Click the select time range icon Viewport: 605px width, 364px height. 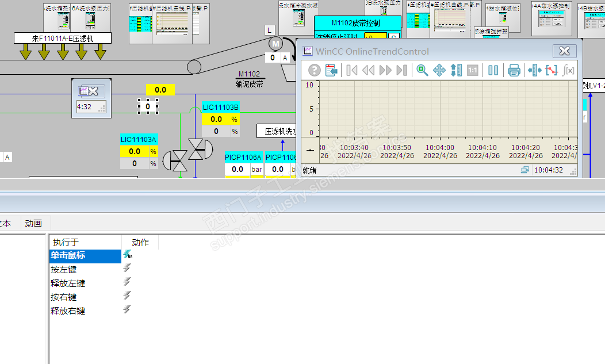[x=552, y=70]
